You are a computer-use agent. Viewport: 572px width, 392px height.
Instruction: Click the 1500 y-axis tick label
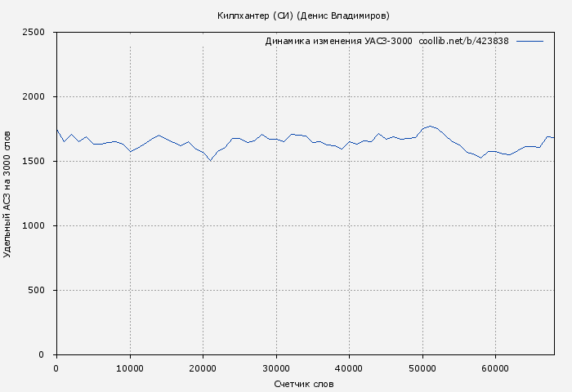38,162
